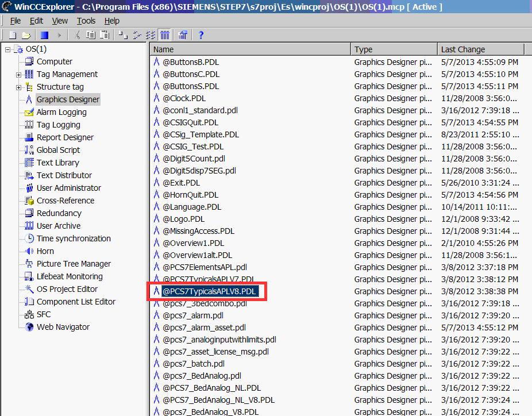Sort by the Last Change column header
The width and height of the screenshot is (532, 416).
click(x=481, y=49)
